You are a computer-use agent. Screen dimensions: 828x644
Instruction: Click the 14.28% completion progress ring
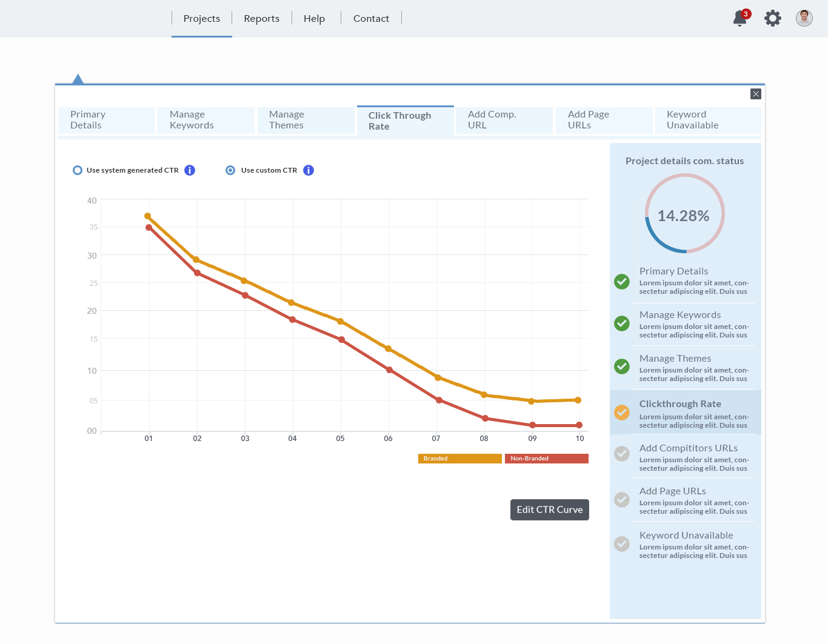click(685, 213)
